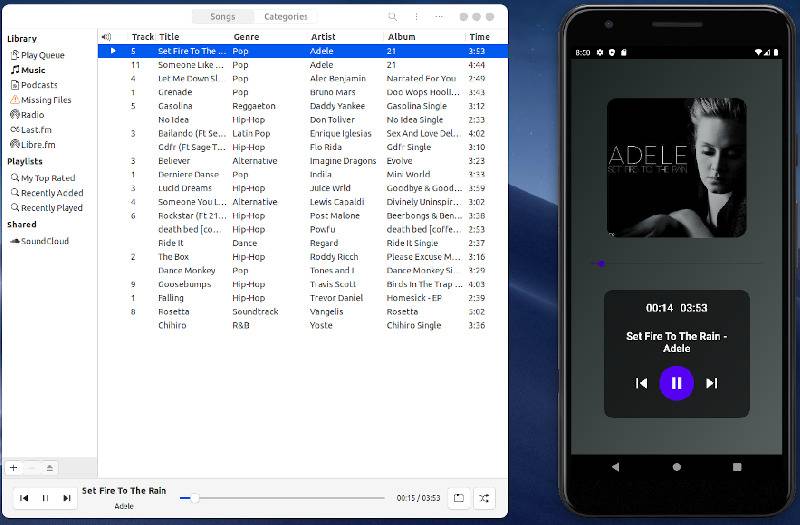The image size is (800, 525).
Task: Select the Rosetta song row
Action: point(303,312)
